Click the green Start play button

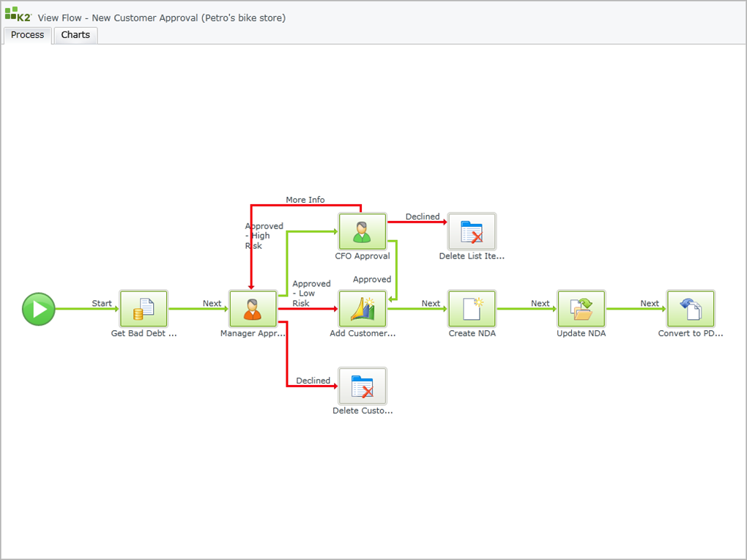tap(39, 309)
